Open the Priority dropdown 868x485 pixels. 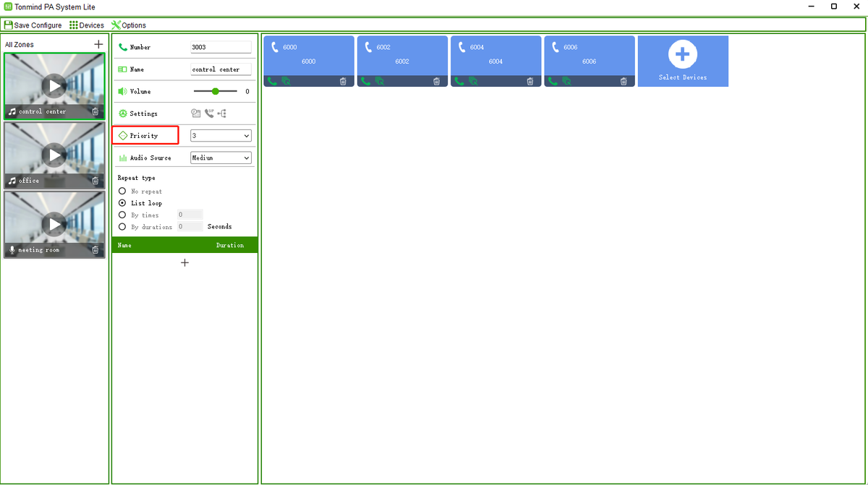coord(221,135)
